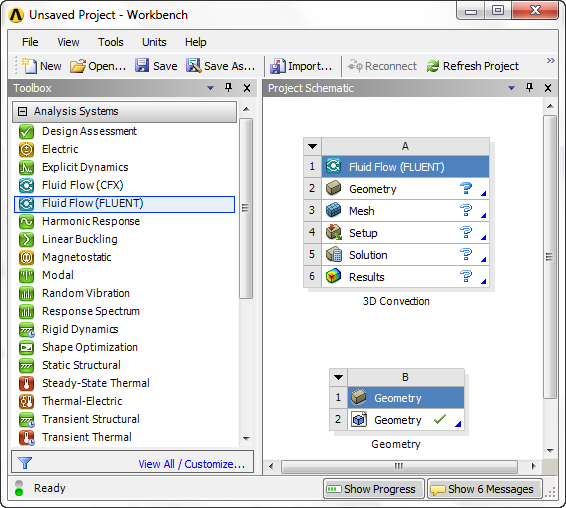Open the View All / Customize... link

[192, 464]
